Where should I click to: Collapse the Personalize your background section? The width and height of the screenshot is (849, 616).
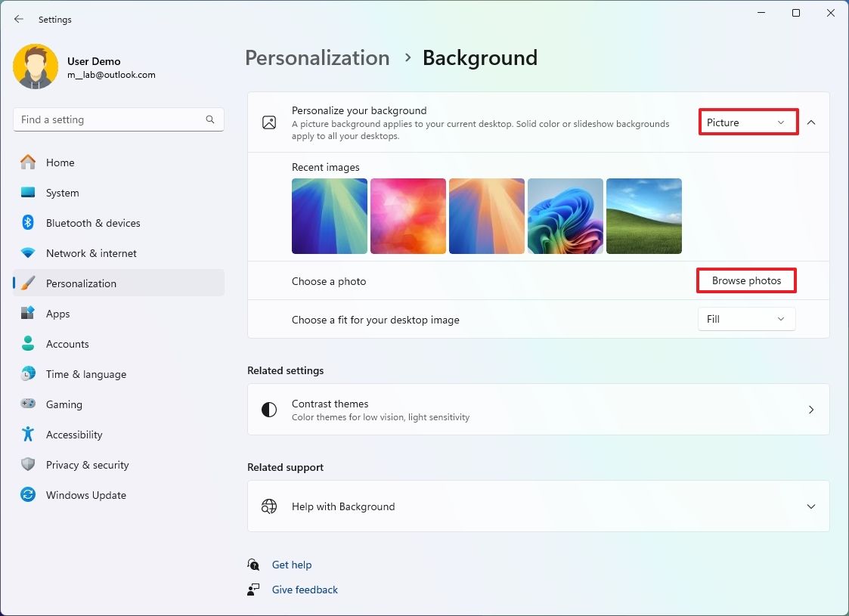tap(811, 122)
